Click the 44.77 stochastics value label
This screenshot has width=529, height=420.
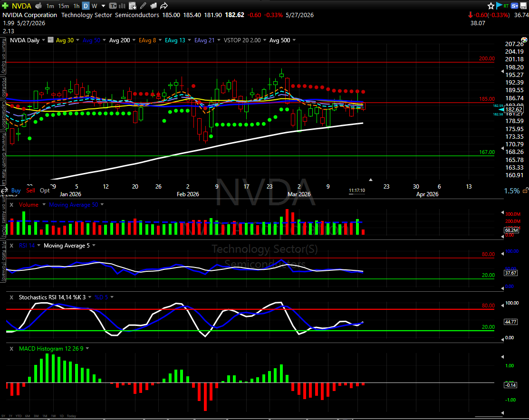click(x=510, y=322)
